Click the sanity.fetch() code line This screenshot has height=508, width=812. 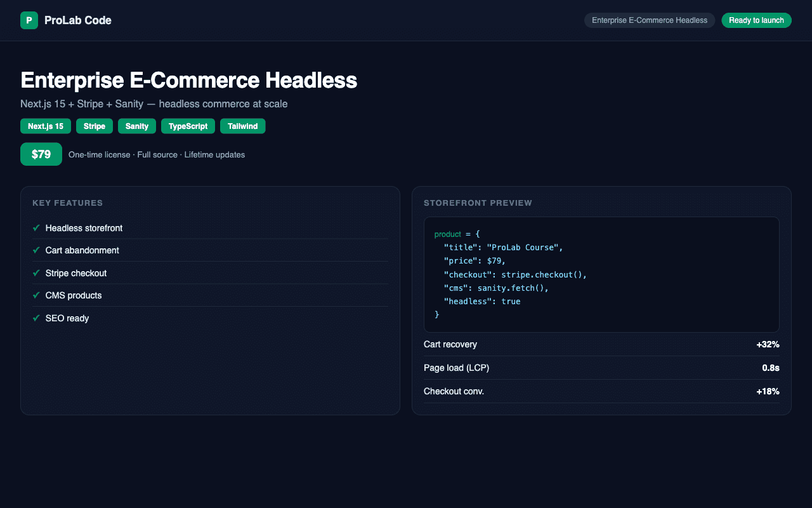click(497, 288)
